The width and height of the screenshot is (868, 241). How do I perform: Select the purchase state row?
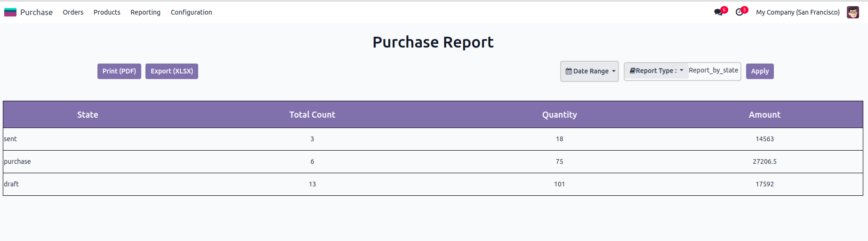(17, 161)
